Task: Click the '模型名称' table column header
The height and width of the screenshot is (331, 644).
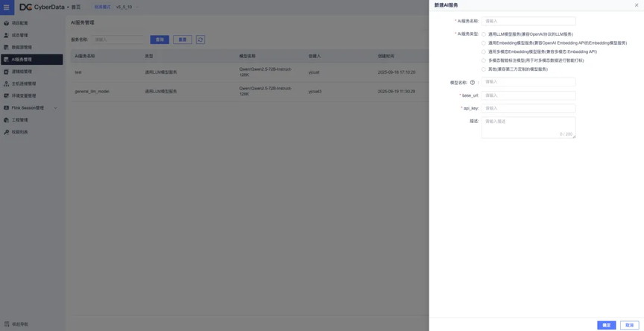Action: (x=247, y=56)
